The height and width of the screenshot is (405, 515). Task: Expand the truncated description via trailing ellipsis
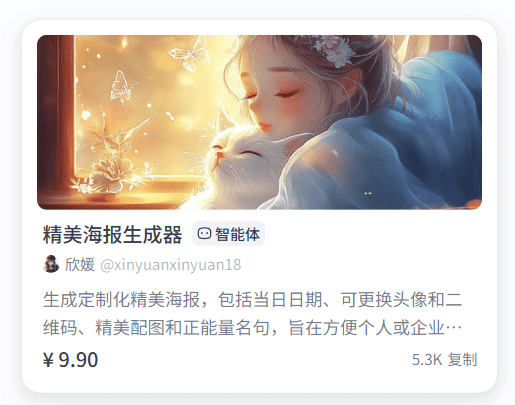tap(454, 329)
